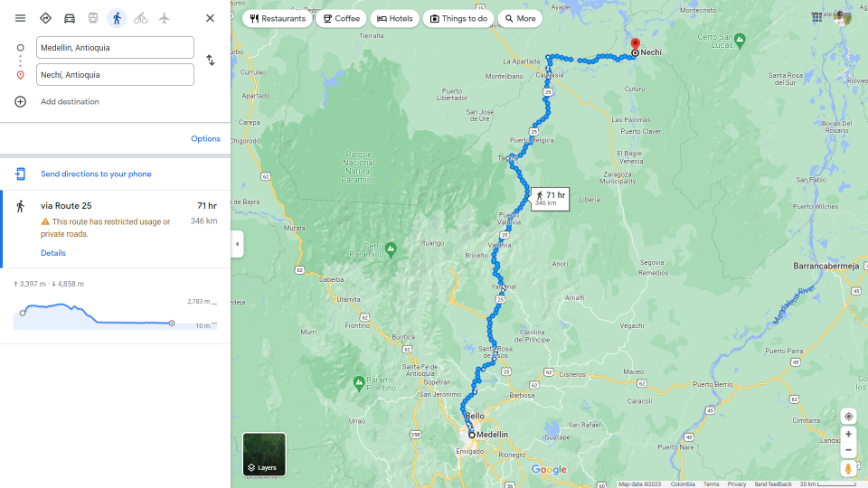Send directions to your phone

96,174
